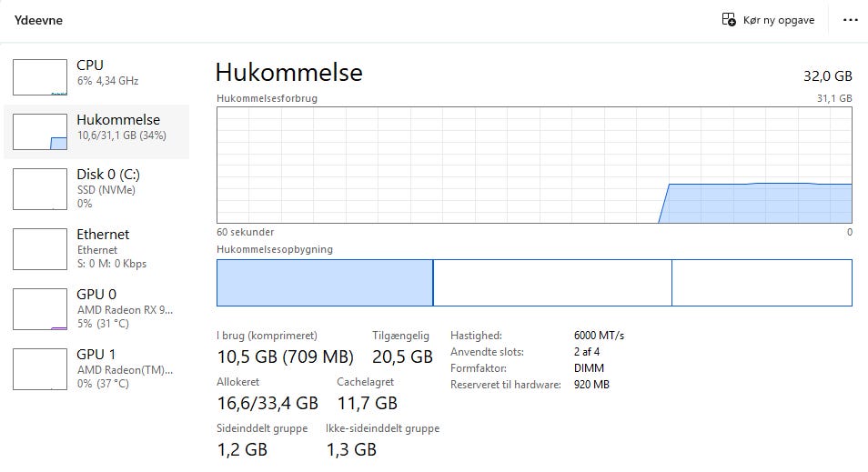Viewport: 868px width, 472px height.
Task: Click the in-use segment of Hukommelsesopbygning bar
Action: tap(324, 282)
